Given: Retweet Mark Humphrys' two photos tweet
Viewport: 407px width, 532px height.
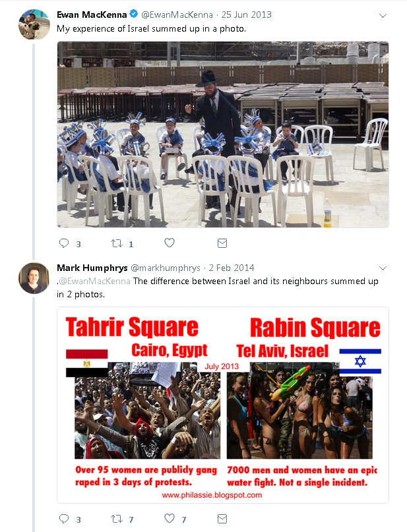Looking at the screenshot, I should pos(117,519).
